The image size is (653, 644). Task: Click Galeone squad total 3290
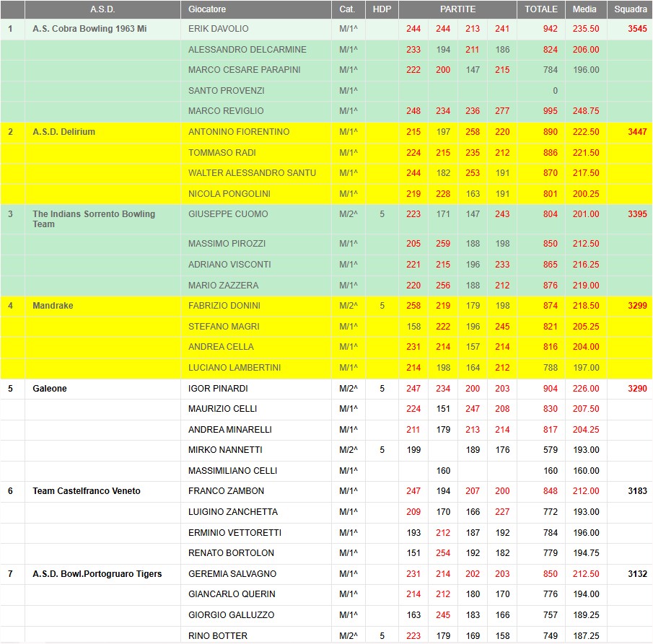click(637, 389)
